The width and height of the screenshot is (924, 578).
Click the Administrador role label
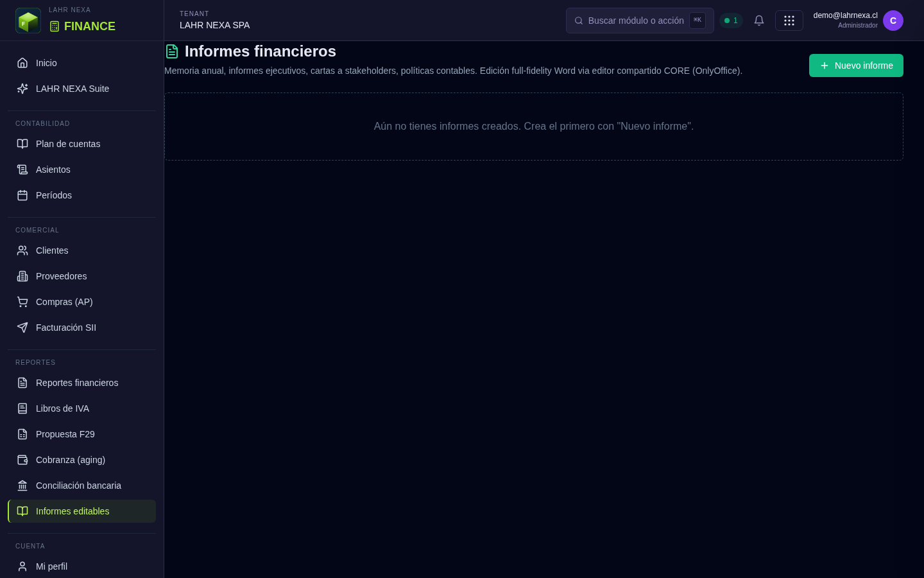coord(858,26)
